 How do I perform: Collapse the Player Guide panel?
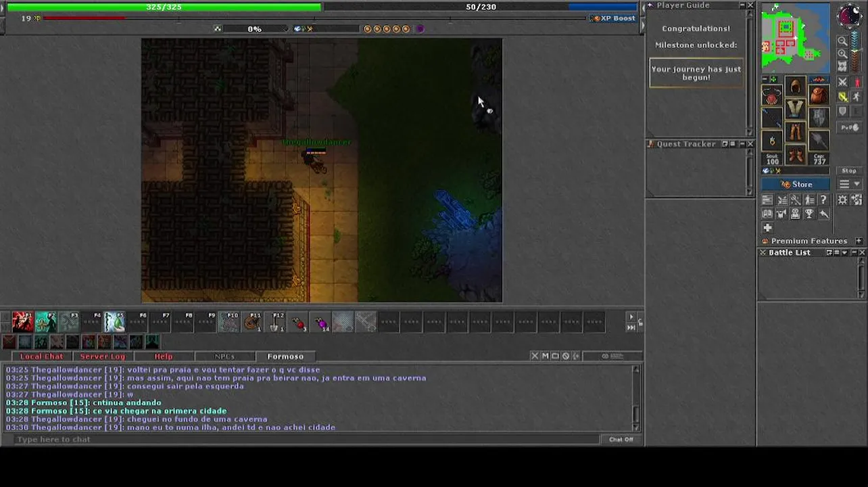pyautogui.click(x=742, y=5)
